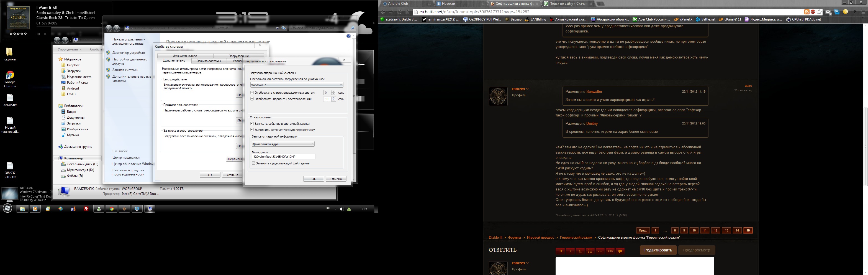
Task: Open the mail checker extension icon
Action: point(828,12)
